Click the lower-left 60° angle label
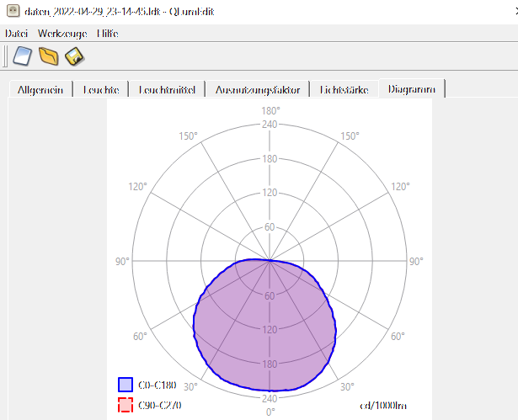This screenshot has width=518, height=420. point(140,337)
